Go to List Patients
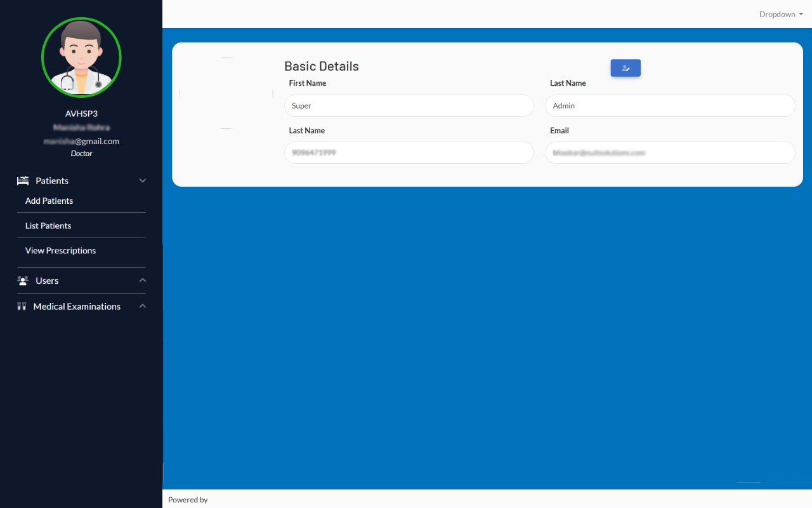812x508 pixels. coord(48,226)
